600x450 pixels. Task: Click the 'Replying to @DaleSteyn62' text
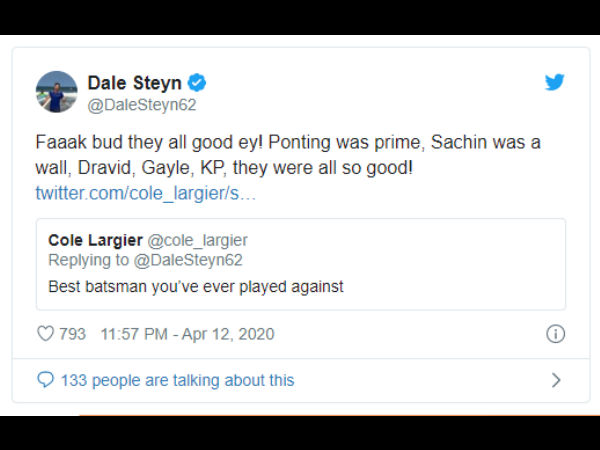point(145,261)
